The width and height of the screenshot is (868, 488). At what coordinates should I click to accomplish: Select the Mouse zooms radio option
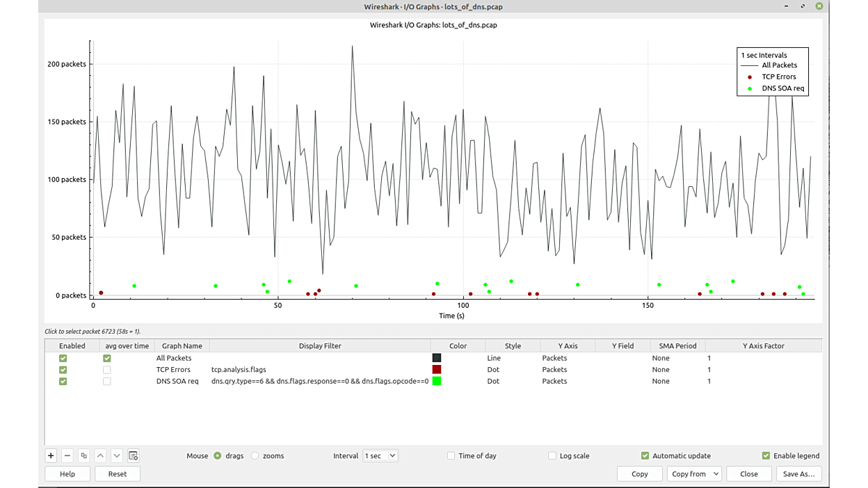(x=255, y=456)
